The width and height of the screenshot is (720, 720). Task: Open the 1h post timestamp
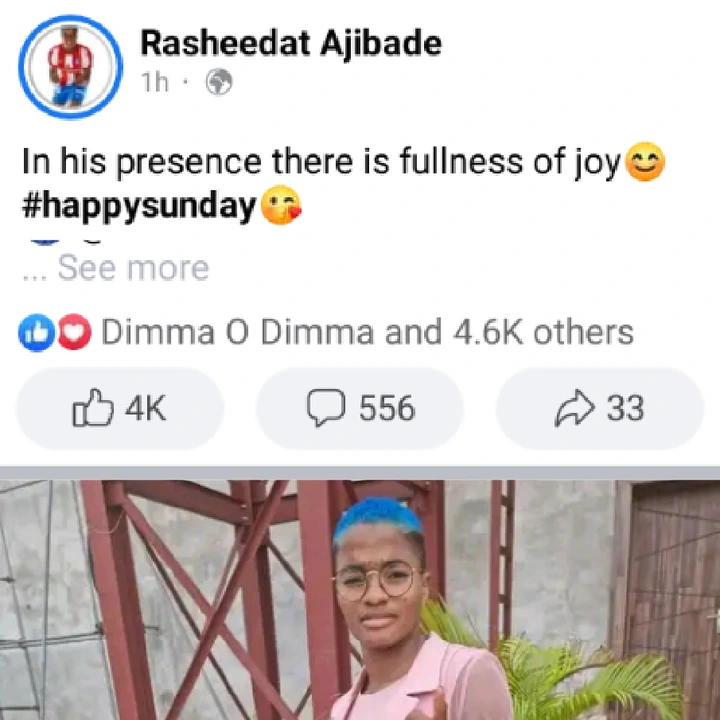click(155, 83)
